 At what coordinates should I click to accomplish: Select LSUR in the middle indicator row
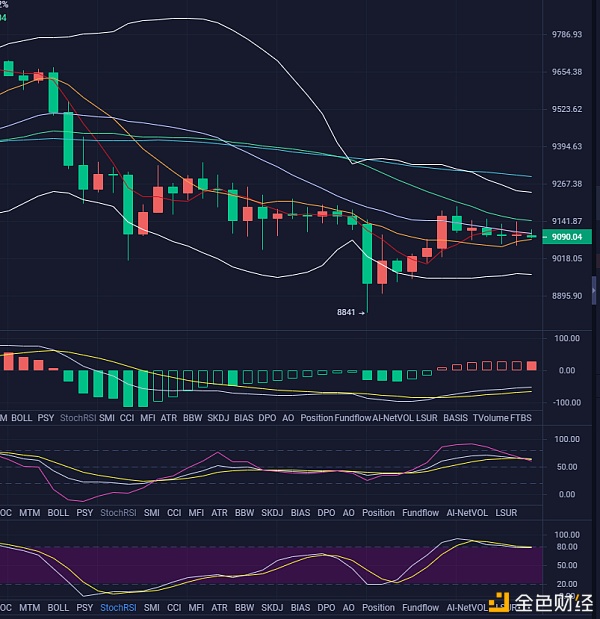coord(506,513)
